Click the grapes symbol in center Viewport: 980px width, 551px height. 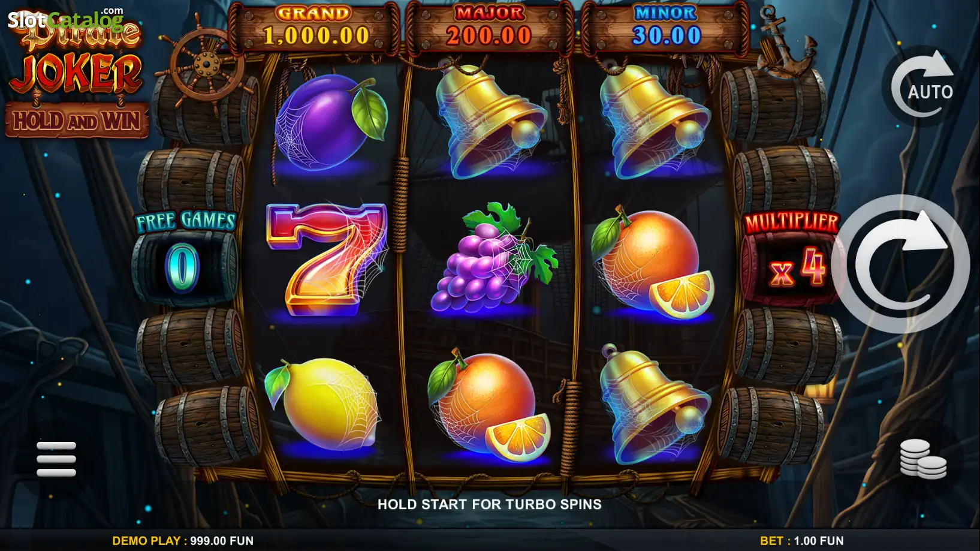click(493, 258)
